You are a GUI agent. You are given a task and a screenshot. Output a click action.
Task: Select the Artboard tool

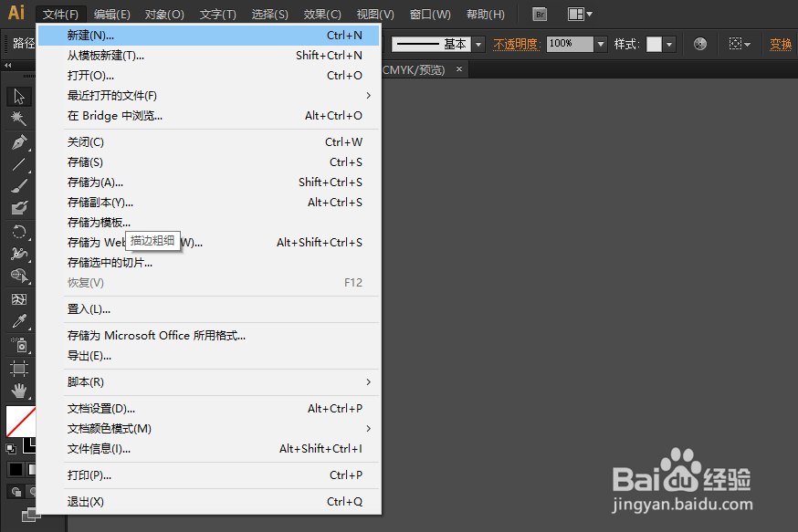[x=19, y=369]
